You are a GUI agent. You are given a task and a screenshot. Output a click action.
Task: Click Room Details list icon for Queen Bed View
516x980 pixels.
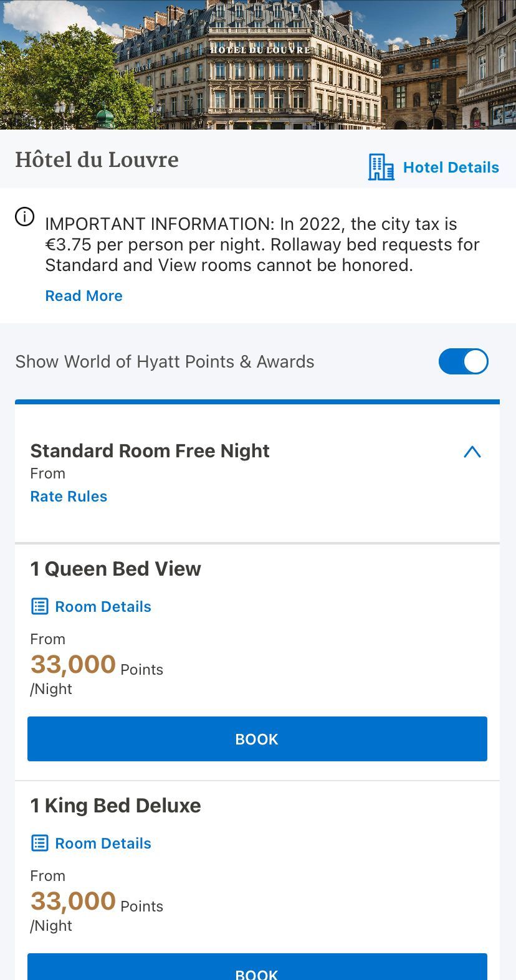click(x=39, y=606)
